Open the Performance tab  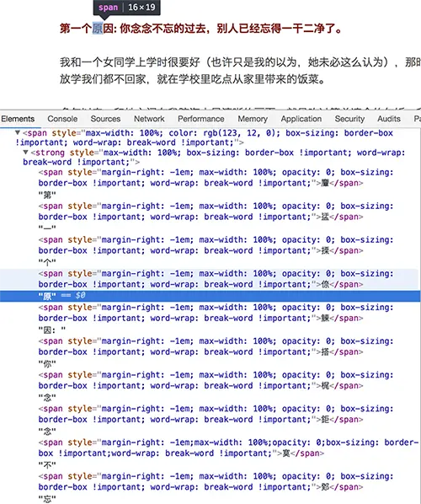(x=201, y=119)
